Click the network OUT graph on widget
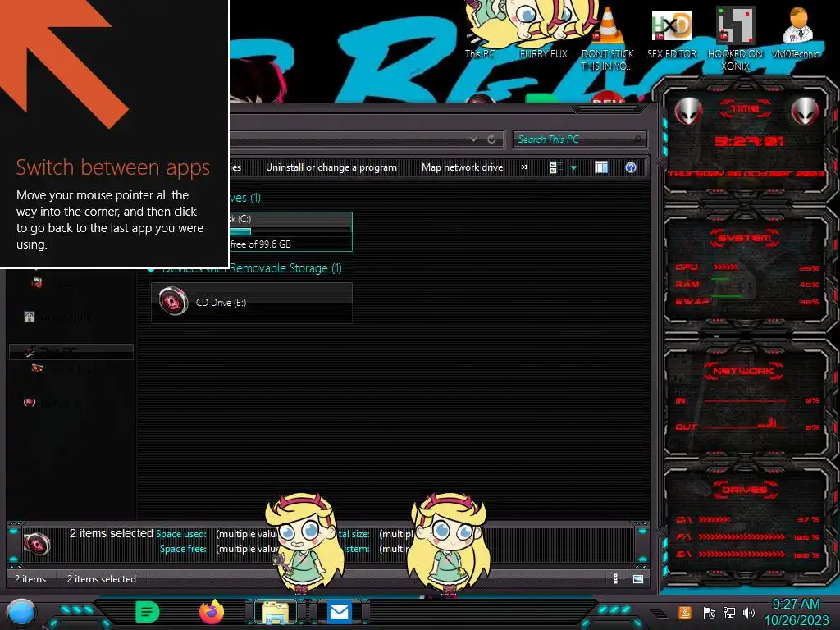Image resolution: width=840 pixels, height=630 pixels. (746, 423)
